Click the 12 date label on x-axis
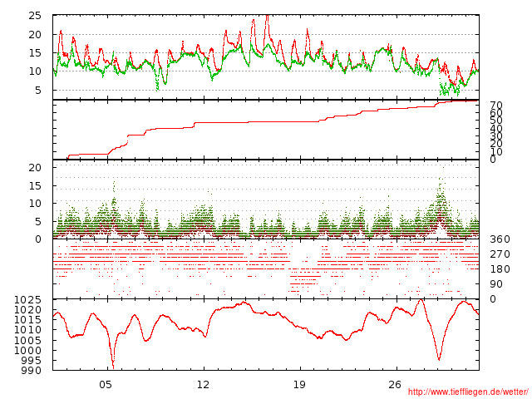Image resolution: width=532 pixels, height=399 pixels. click(203, 384)
